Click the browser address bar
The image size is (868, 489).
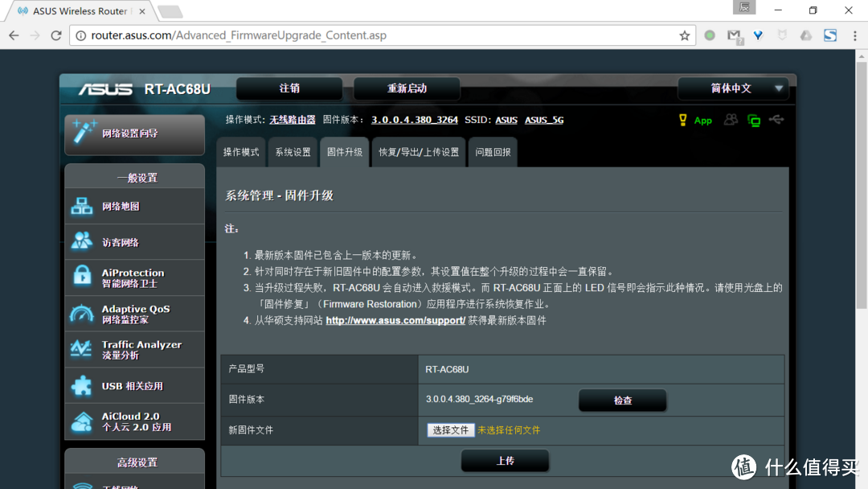(x=382, y=35)
